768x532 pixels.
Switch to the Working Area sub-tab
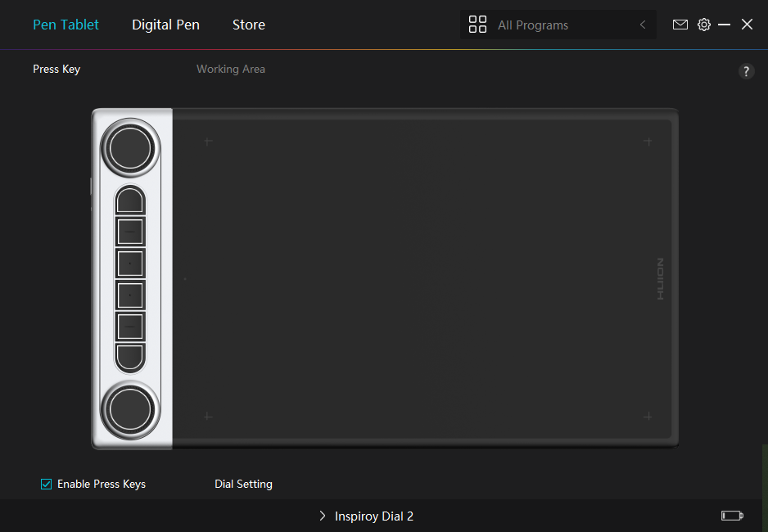tap(231, 69)
